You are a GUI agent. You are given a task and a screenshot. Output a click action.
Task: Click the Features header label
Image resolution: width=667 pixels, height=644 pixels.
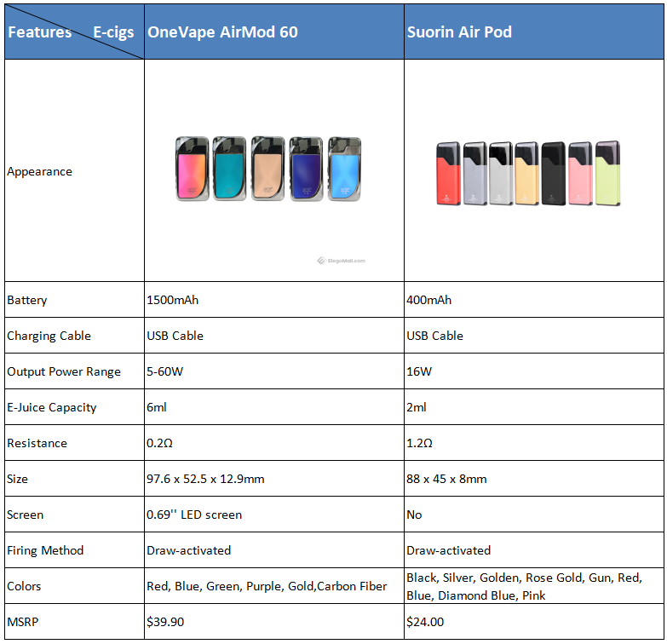tap(39, 32)
